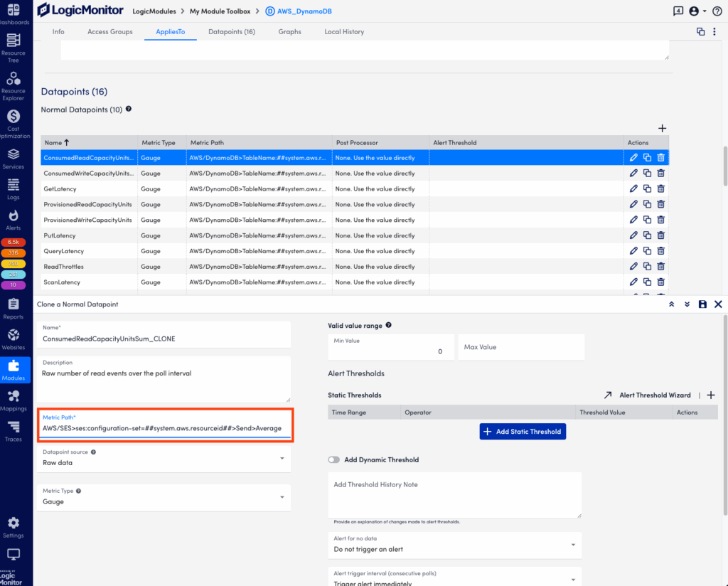Click AWS_DynamoDB breadcrumb link
The width and height of the screenshot is (728, 586).
299,11
